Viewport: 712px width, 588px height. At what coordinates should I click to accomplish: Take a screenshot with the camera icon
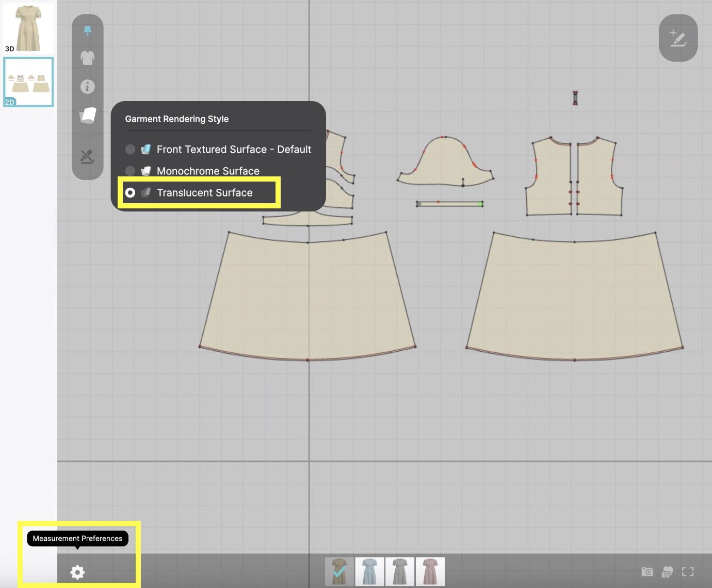pos(648,571)
